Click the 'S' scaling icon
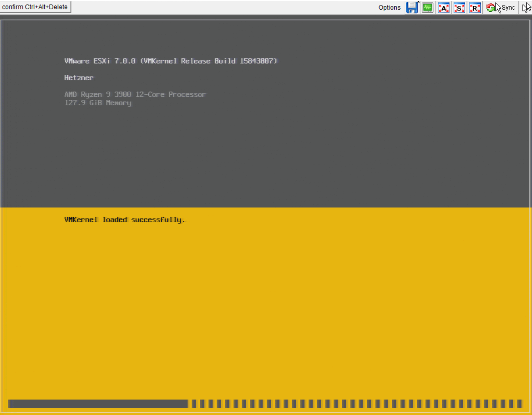Screen dimensions: 532x415 [x=459, y=8]
